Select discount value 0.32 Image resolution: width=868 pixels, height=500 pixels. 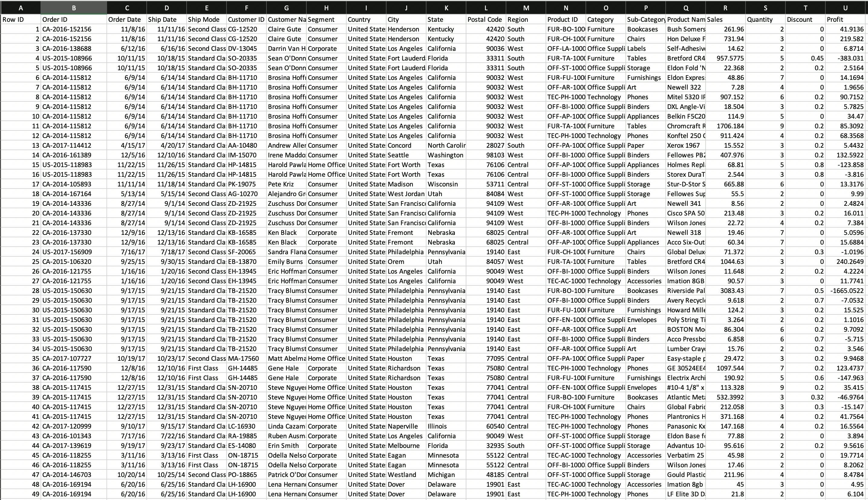[805, 397]
